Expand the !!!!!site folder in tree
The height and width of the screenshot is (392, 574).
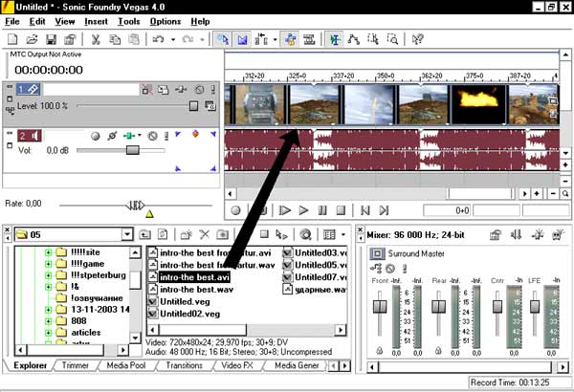48,253
